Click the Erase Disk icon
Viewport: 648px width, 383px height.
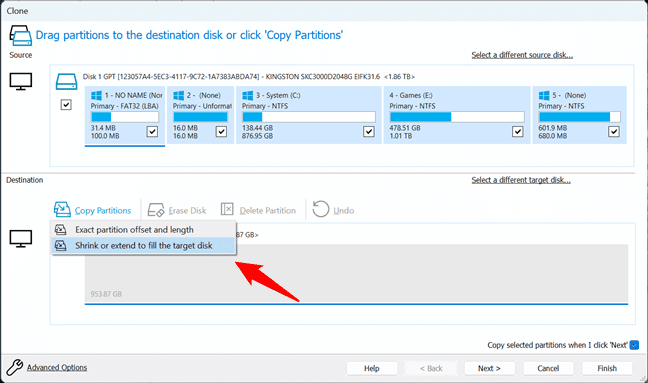156,210
